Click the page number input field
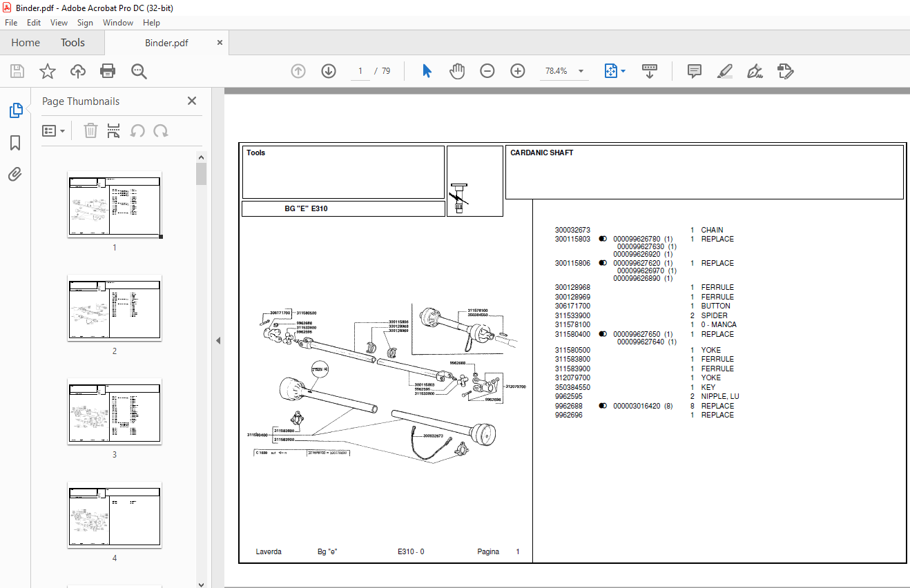This screenshot has width=910, height=588. pos(360,71)
